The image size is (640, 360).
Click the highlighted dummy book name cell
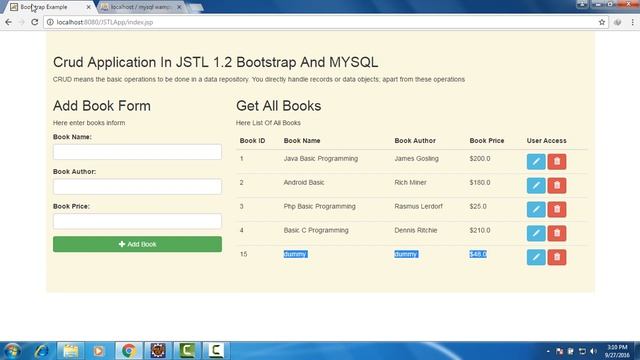[x=295, y=254]
